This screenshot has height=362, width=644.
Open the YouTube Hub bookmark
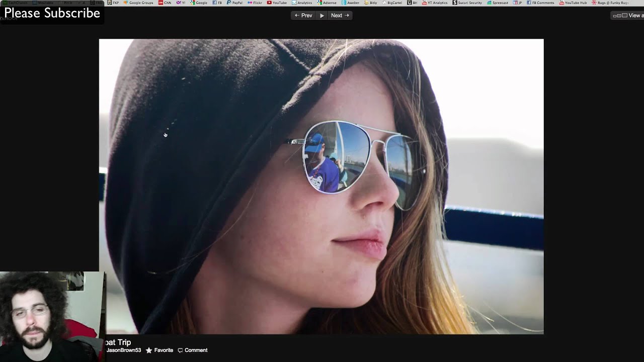[573, 3]
